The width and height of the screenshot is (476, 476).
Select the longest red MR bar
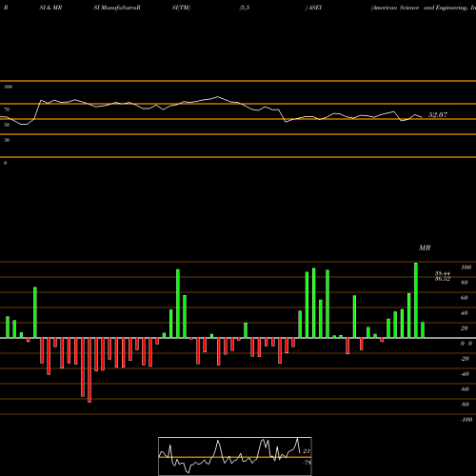point(89,370)
